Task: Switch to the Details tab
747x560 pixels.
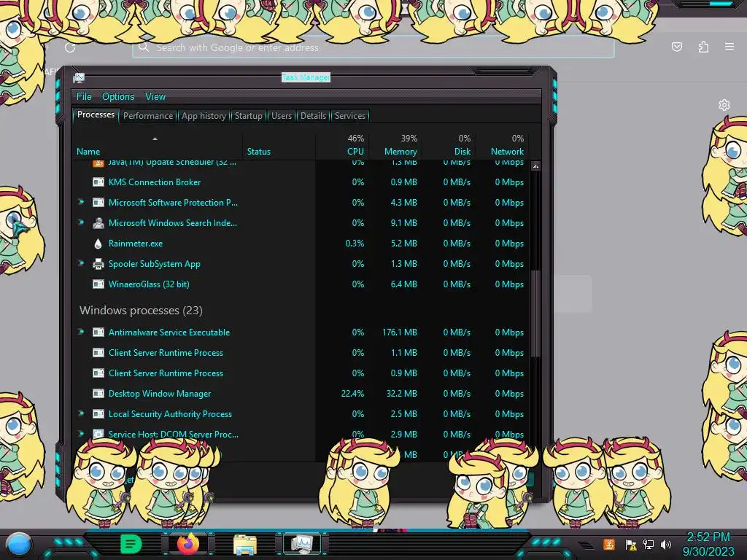Action: 313,116
